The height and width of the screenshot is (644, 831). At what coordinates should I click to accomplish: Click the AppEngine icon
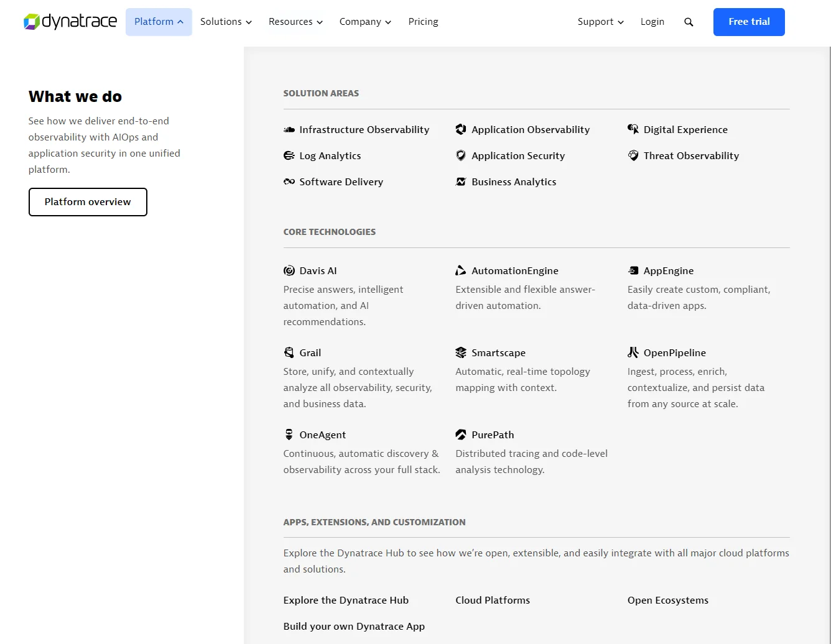tap(633, 270)
